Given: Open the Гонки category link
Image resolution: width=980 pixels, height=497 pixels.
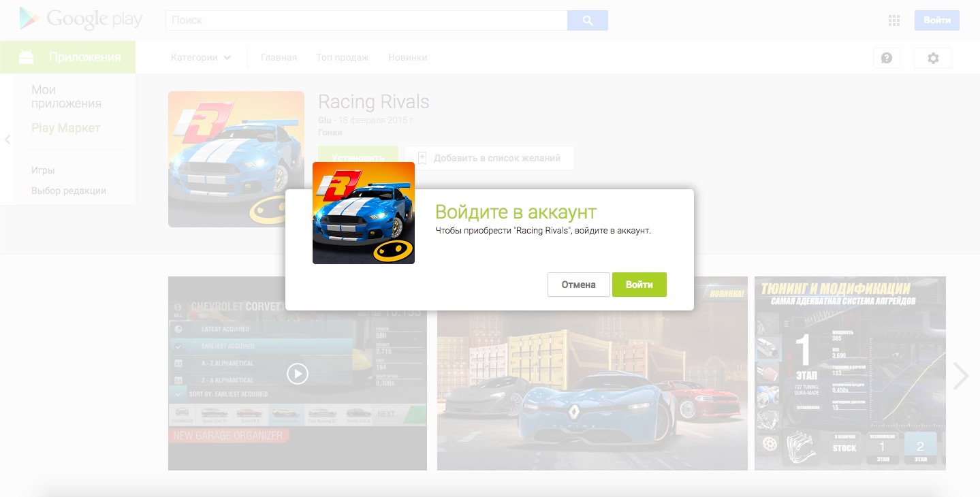Looking at the screenshot, I should 330,133.
